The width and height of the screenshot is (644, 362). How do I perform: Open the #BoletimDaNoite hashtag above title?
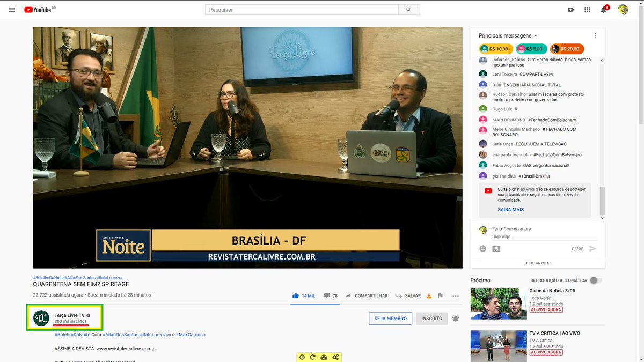(x=48, y=278)
